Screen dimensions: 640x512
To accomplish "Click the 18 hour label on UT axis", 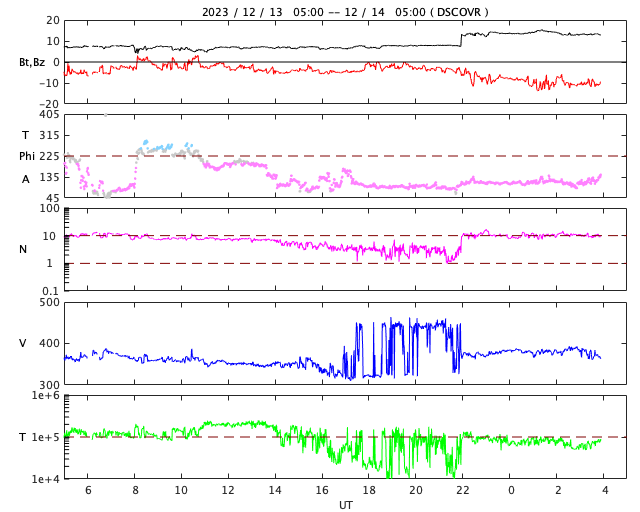I will pyautogui.click(x=369, y=490).
